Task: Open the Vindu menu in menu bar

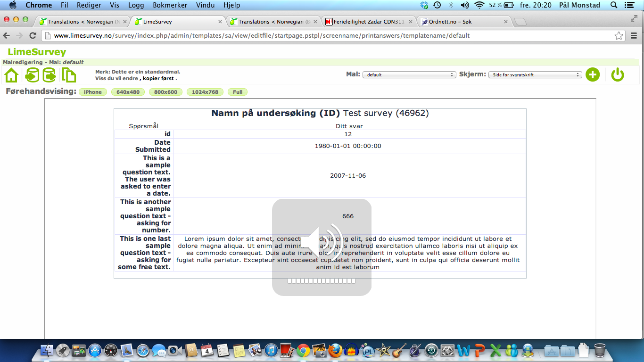Action: point(206,5)
